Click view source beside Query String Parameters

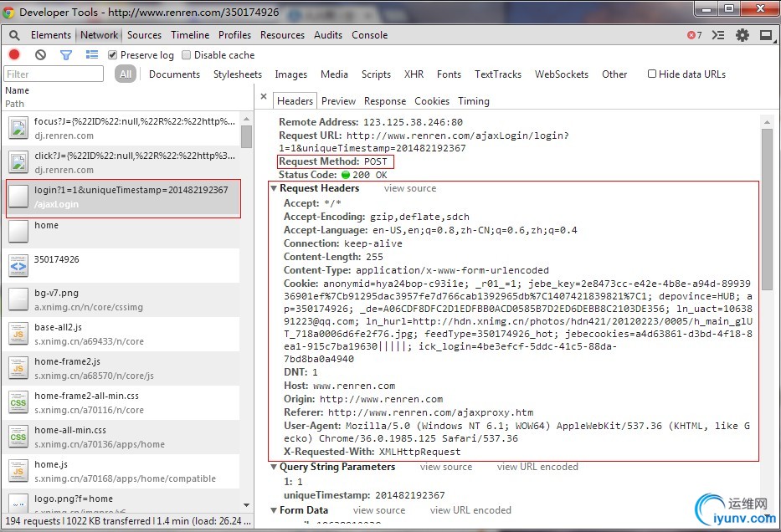(446, 467)
